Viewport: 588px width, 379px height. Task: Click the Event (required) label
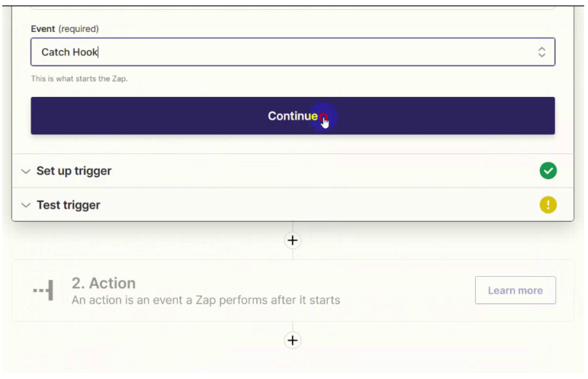pyautogui.click(x=65, y=29)
